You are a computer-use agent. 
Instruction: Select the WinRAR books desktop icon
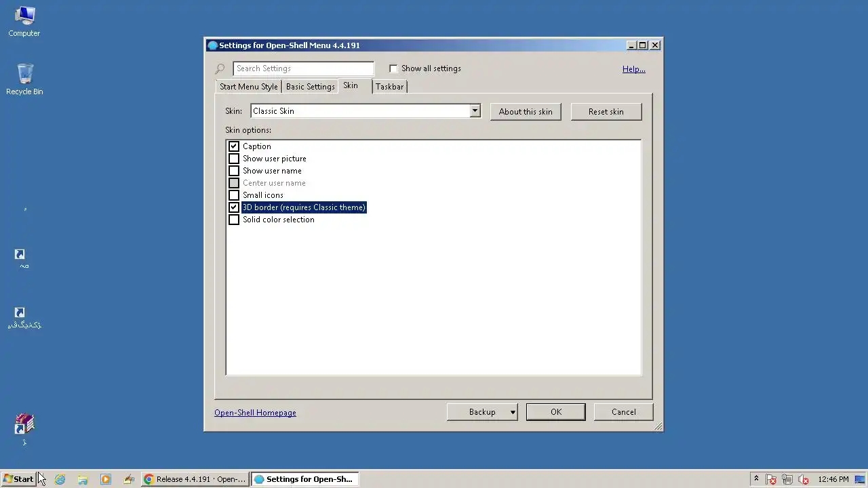coord(24,430)
